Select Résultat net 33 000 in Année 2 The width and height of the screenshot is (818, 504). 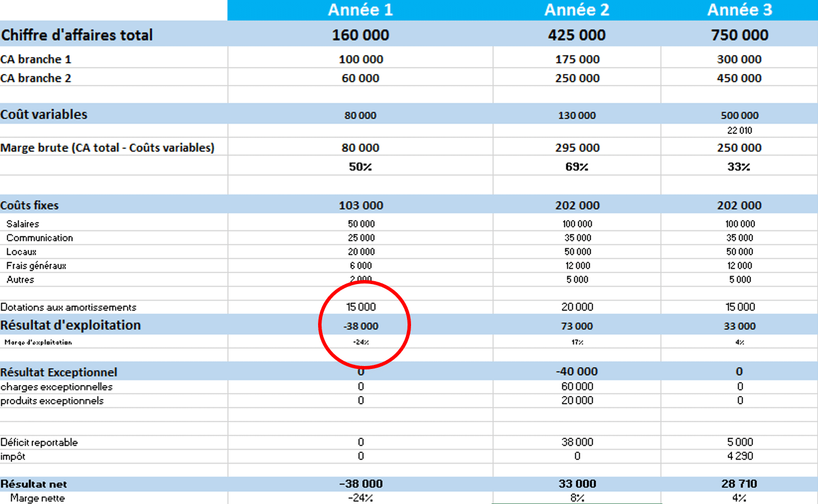click(x=577, y=484)
